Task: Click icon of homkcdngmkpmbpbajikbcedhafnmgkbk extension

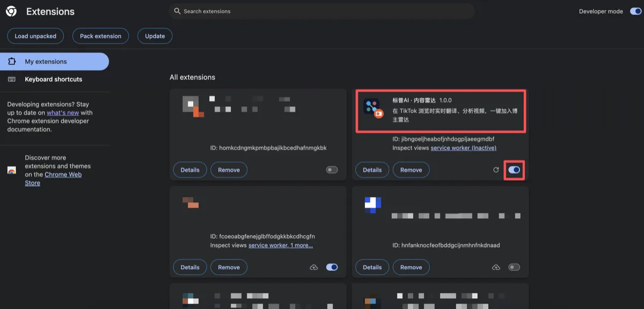Action: [x=193, y=106]
